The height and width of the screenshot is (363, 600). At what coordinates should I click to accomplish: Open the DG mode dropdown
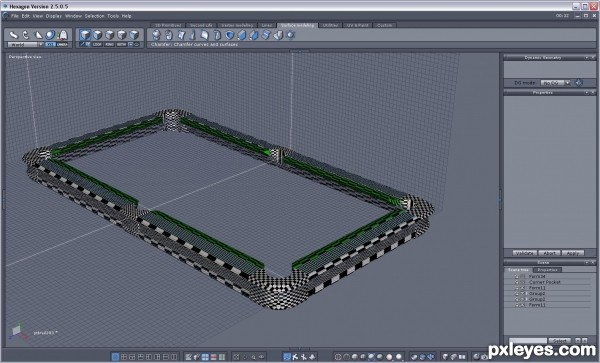pos(555,83)
